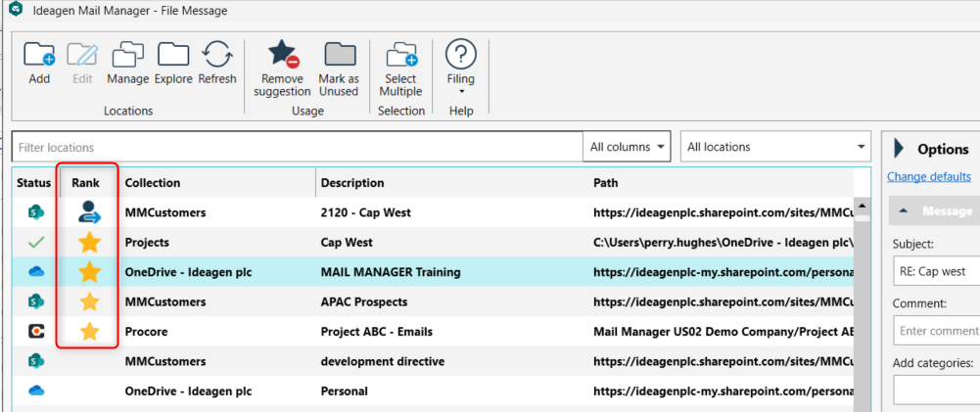Click the Change defaults link

point(928,177)
